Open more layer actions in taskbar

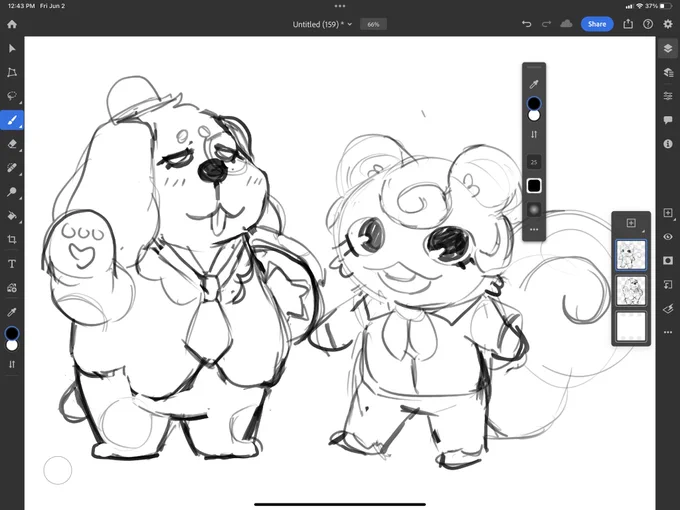click(x=668, y=332)
